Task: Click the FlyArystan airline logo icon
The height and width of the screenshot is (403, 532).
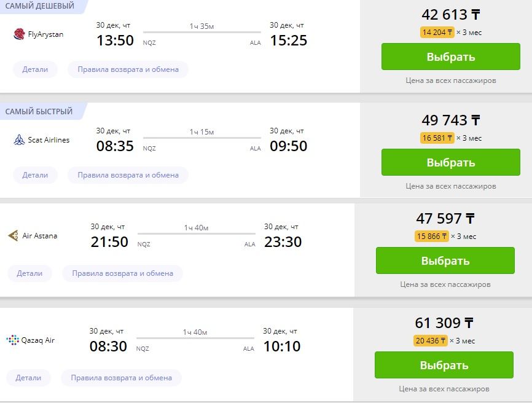Action: 19,34
